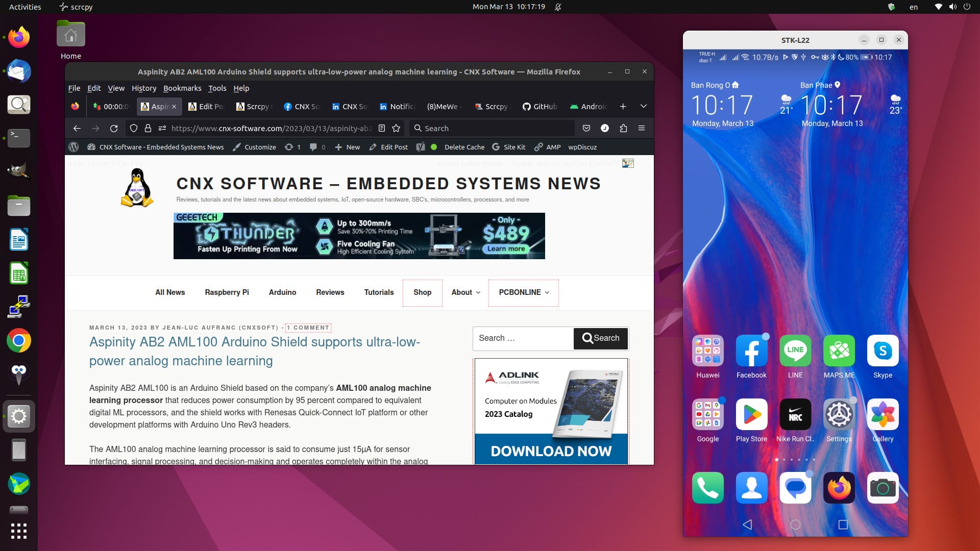This screenshot has width=980, height=551.
Task: Click the Search input field on CNX Software
Action: (x=524, y=338)
